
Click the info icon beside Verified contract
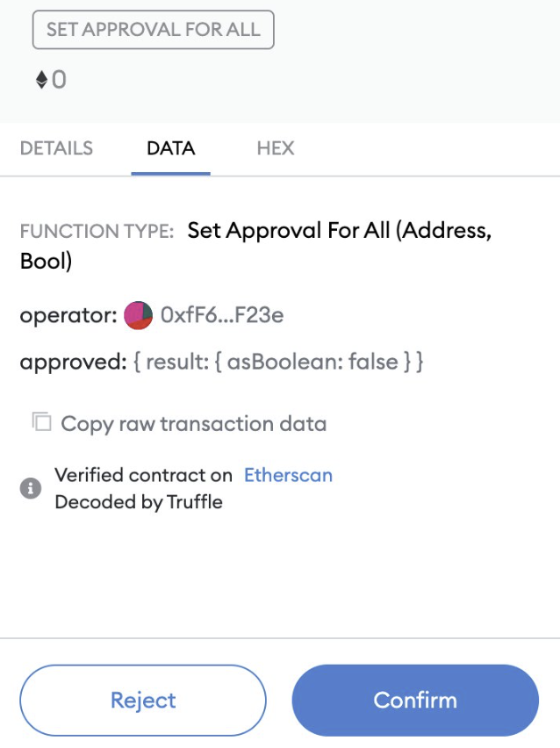31,488
